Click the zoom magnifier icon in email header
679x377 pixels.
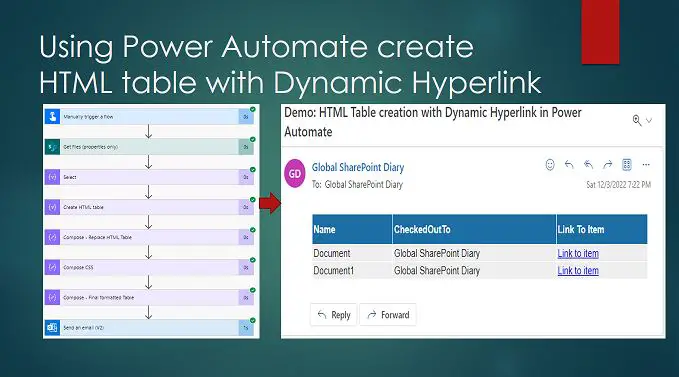click(637, 120)
